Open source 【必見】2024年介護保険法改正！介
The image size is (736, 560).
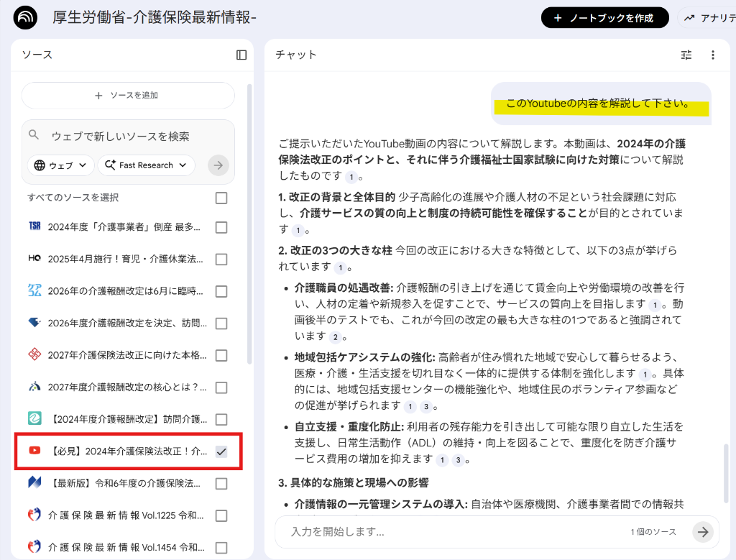tap(128, 451)
